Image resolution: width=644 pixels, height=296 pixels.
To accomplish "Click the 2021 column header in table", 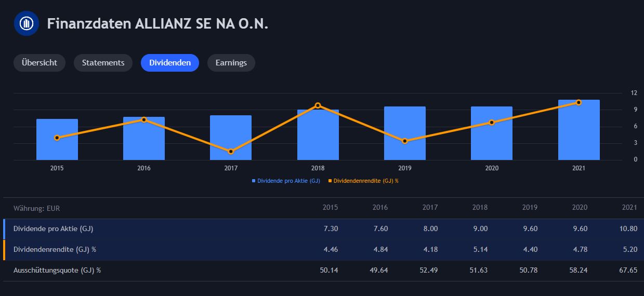I will click(629, 207).
